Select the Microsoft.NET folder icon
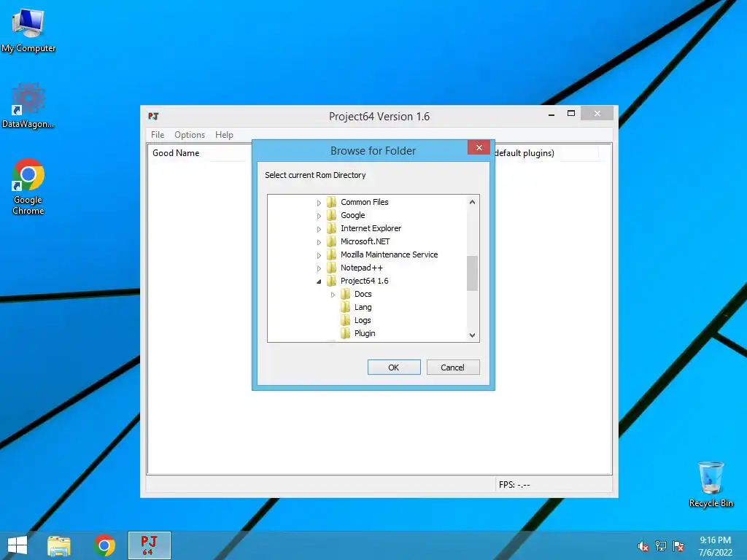This screenshot has height=560, width=747. click(332, 241)
